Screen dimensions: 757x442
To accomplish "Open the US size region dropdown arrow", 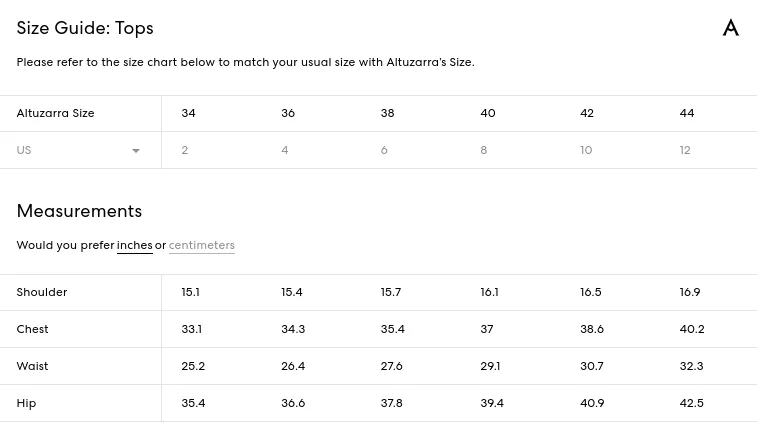I will (x=136, y=151).
